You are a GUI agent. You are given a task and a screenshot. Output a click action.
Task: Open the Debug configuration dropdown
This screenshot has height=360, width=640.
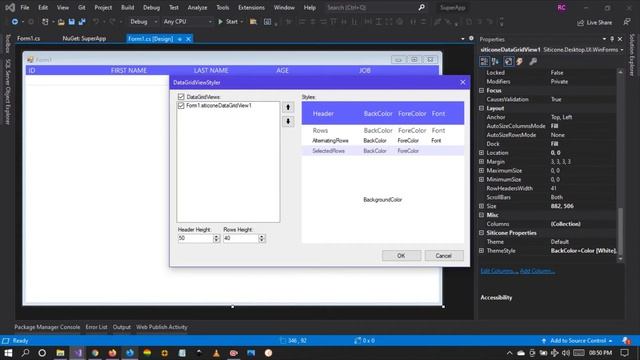click(144, 22)
